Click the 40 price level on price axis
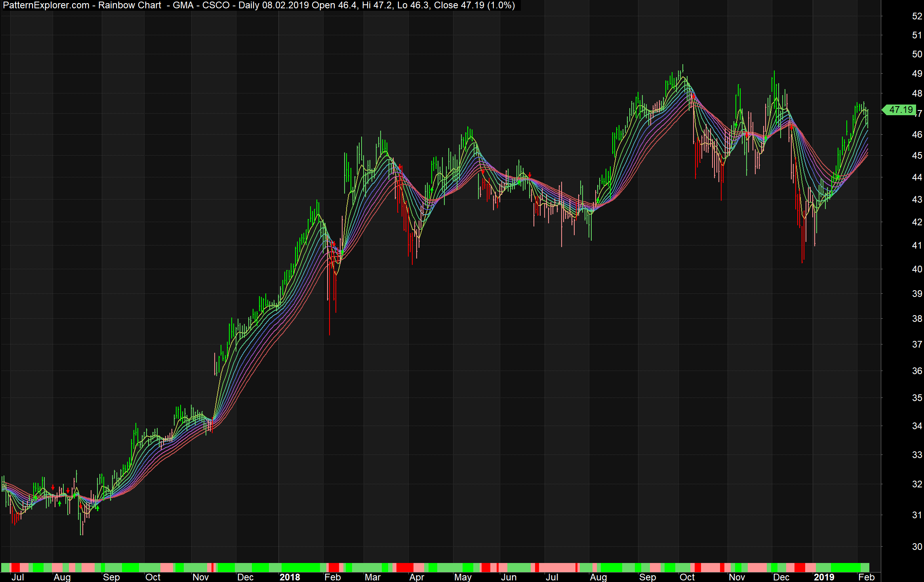The image size is (924, 582). (917, 269)
